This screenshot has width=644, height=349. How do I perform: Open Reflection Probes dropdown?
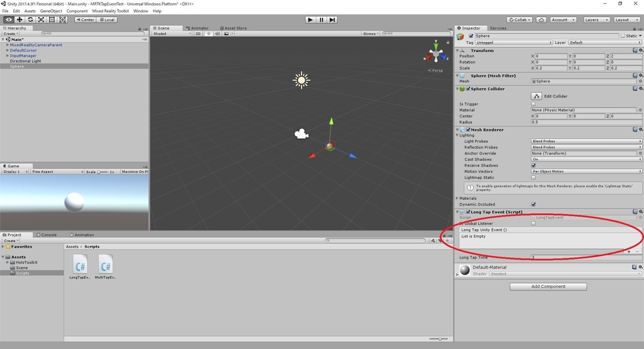587,147
